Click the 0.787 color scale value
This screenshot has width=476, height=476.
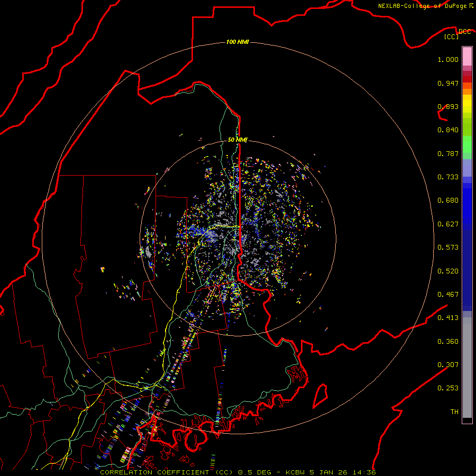pyautogui.click(x=448, y=153)
